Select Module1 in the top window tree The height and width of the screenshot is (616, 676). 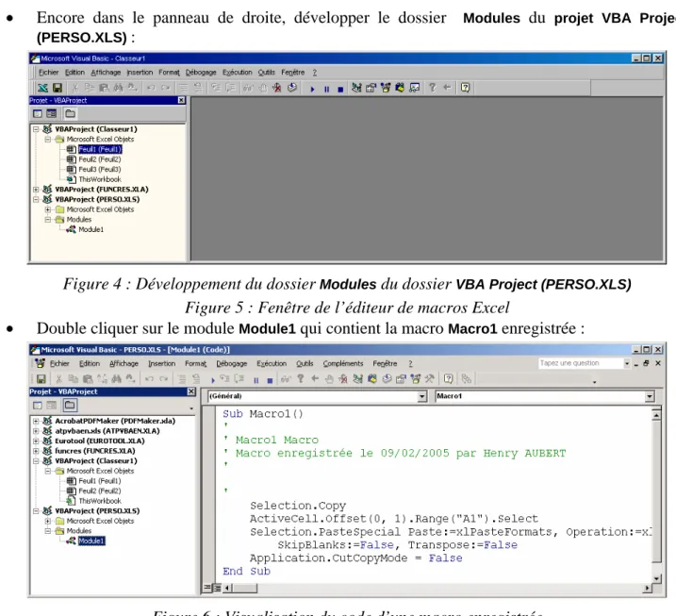[91, 229]
